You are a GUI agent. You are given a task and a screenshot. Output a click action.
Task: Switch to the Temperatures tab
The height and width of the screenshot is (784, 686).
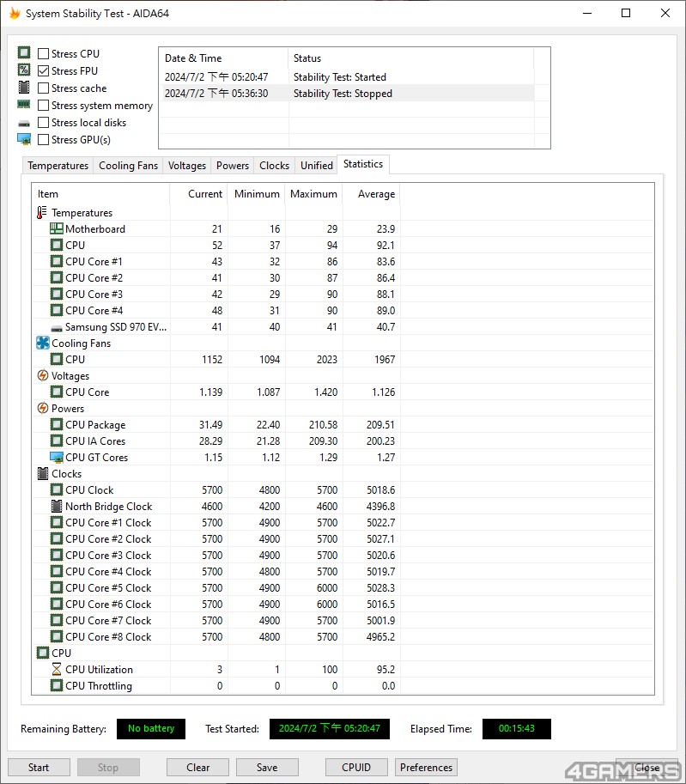pos(58,166)
